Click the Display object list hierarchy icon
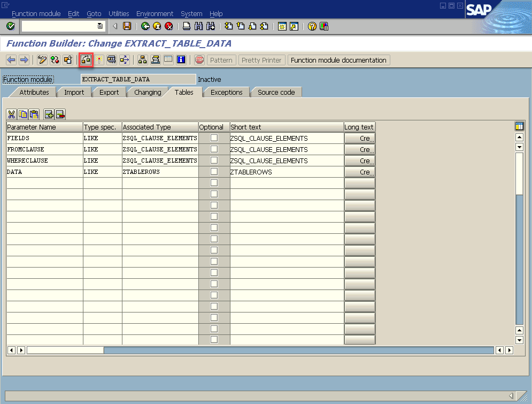The image size is (532, 404). point(143,60)
